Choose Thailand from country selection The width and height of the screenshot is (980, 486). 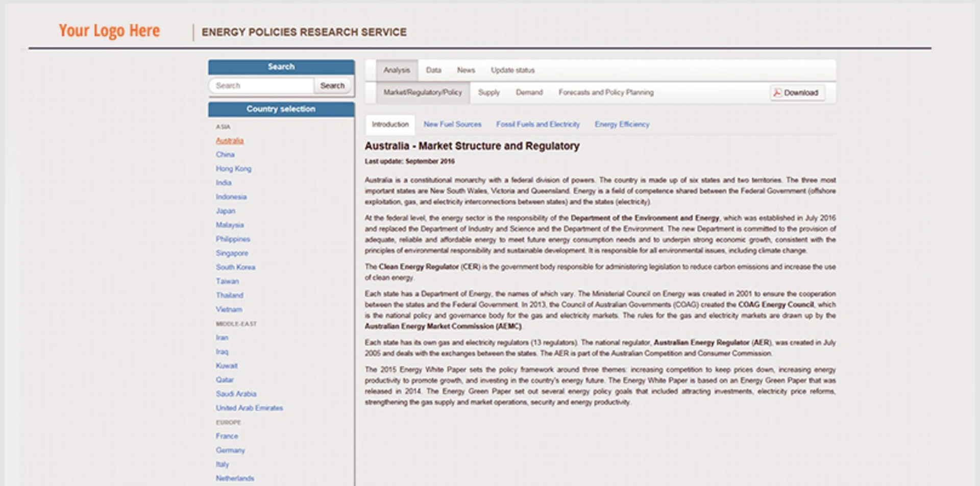point(230,295)
